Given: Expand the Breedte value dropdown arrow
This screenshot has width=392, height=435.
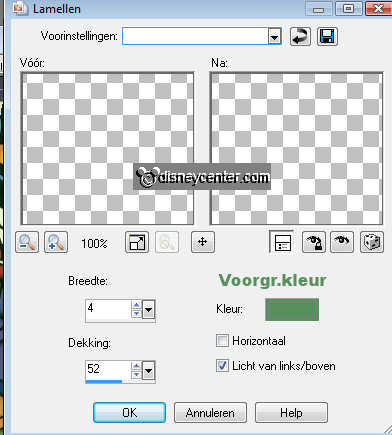Looking at the screenshot, I should (x=148, y=310).
